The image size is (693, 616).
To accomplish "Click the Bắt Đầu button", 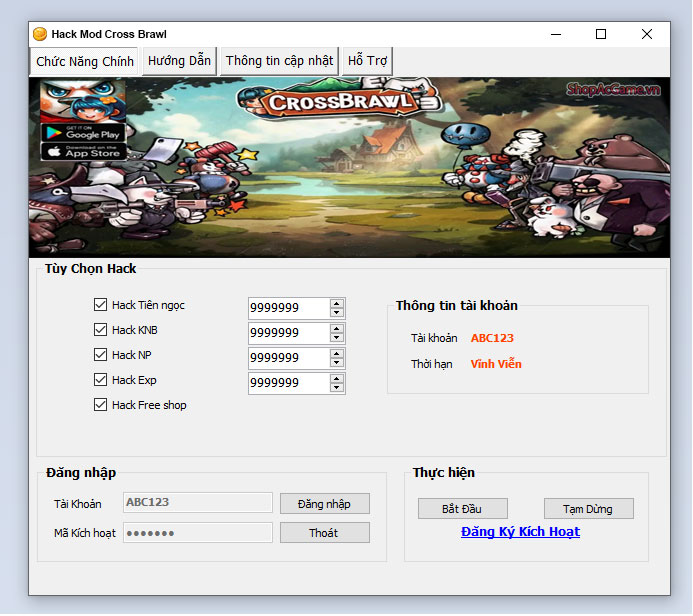I will tap(463, 509).
